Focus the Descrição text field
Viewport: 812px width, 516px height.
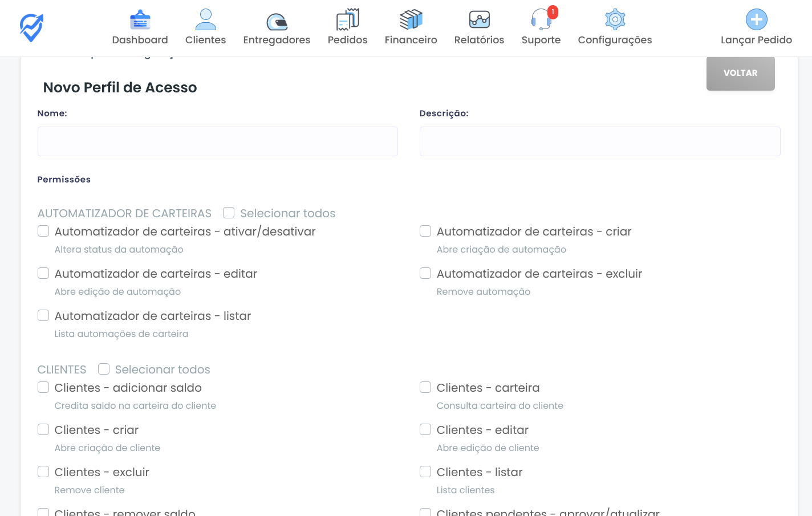click(599, 141)
